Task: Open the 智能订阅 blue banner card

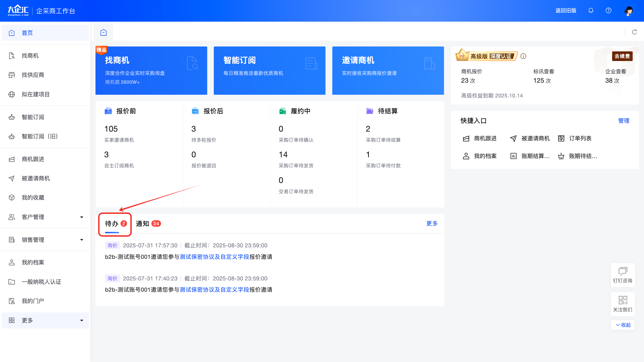Action: 269,70
